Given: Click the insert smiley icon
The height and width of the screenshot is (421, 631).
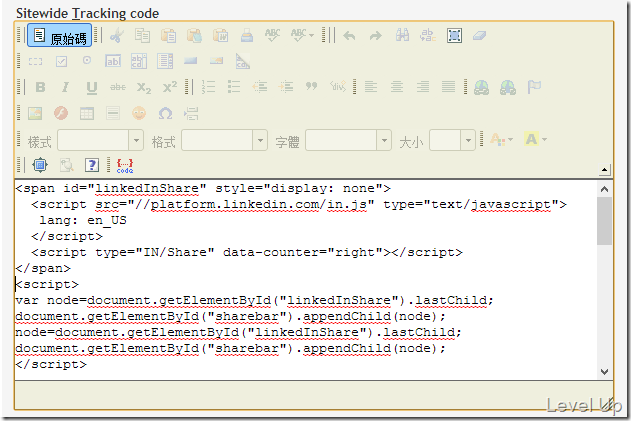Looking at the screenshot, I should [x=139, y=113].
